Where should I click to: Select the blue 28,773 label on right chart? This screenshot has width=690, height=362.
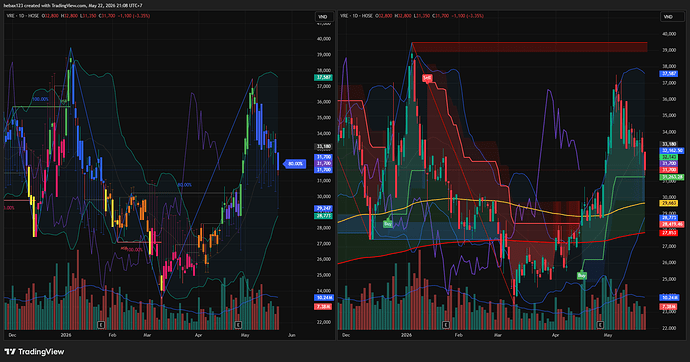point(668,218)
